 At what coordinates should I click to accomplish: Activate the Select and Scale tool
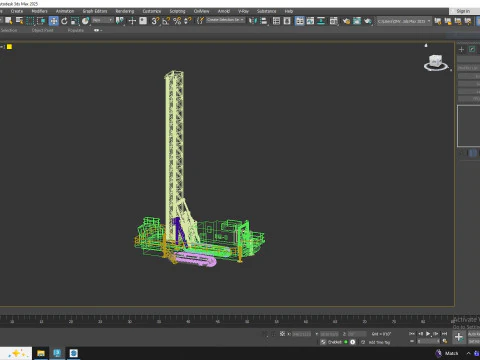[x=75, y=21]
